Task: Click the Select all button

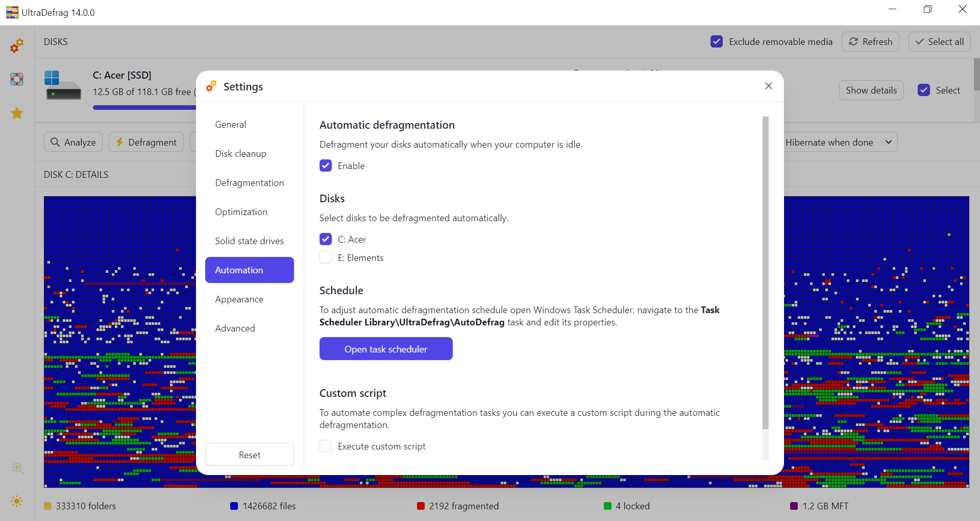Action: [x=939, y=41]
